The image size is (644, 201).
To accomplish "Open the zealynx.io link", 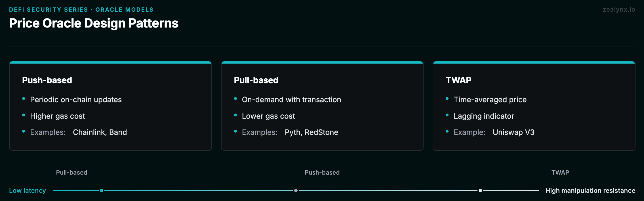I will click(619, 10).
